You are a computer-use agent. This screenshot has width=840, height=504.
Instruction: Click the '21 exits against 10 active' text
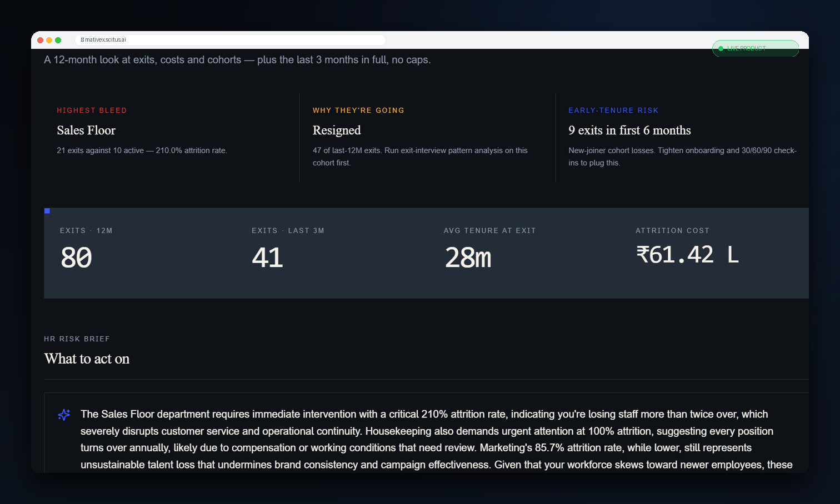pyautogui.click(x=142, y=150)
